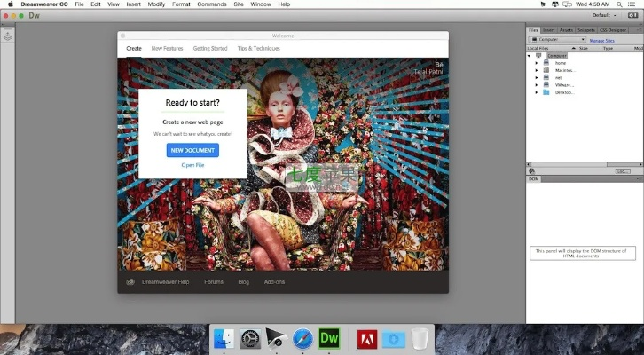The width and height of the screenshot is (644, 355).
Task: Click the Finder icon in the dock
Action: (x=224, y=338)
